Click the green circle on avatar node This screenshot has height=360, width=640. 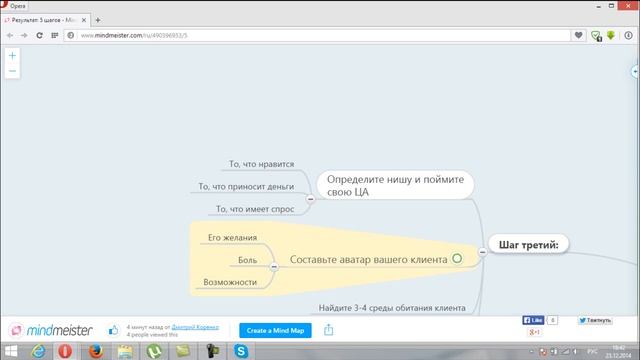coord(457,258)
